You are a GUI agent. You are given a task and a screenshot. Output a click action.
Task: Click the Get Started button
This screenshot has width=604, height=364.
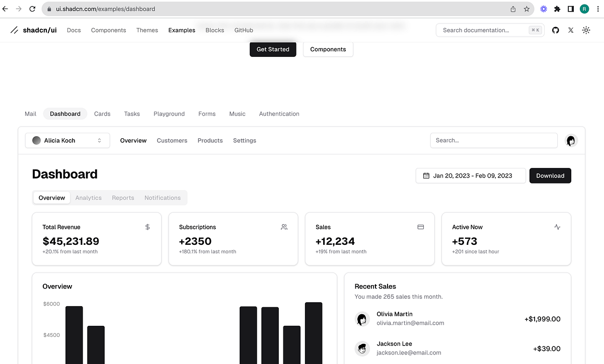pos(273,49)
